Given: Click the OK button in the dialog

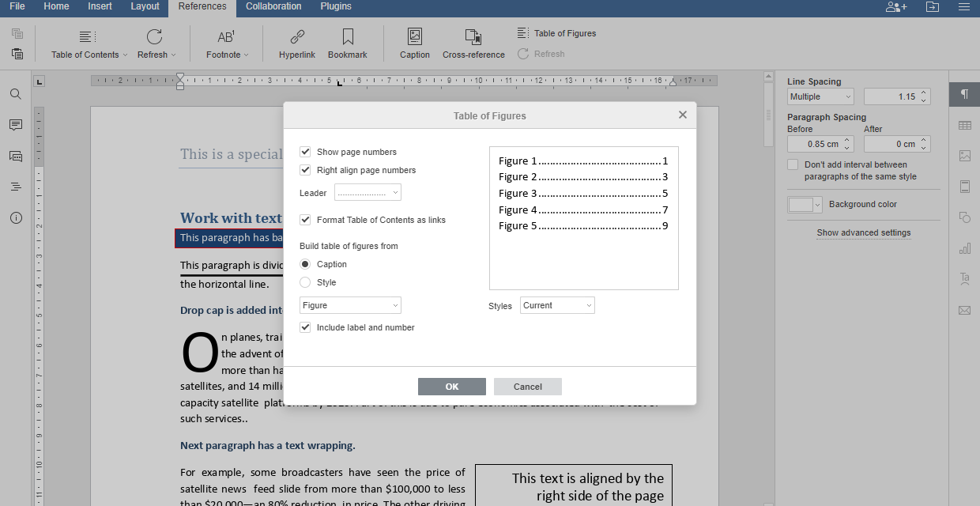Looking at the screenshot, I should coord(452,387).
